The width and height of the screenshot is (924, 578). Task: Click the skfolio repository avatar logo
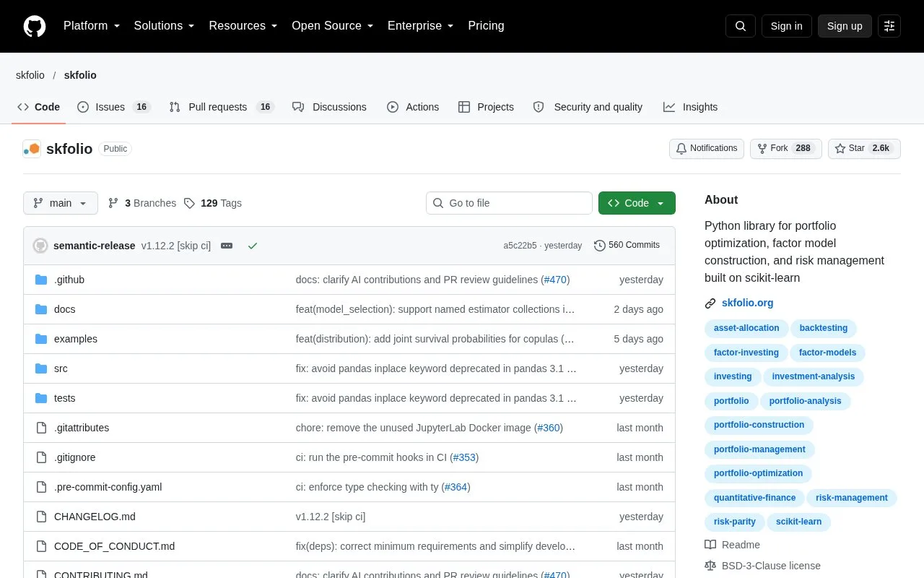pyautogui.click(x=32, y=149)
